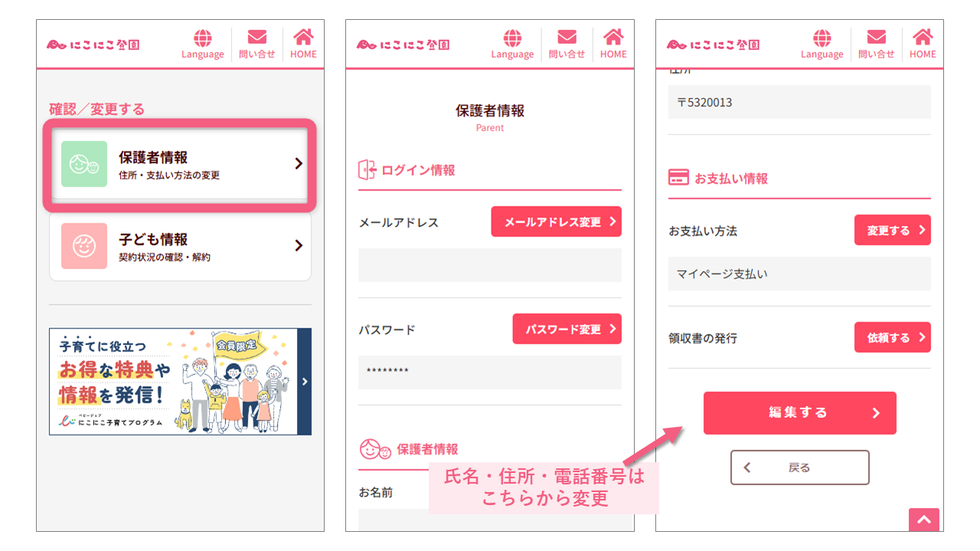Click the chevron on the campaign banner
This screenshot has width=980, height=551.
pyautogui.click(x=304, y=380)
